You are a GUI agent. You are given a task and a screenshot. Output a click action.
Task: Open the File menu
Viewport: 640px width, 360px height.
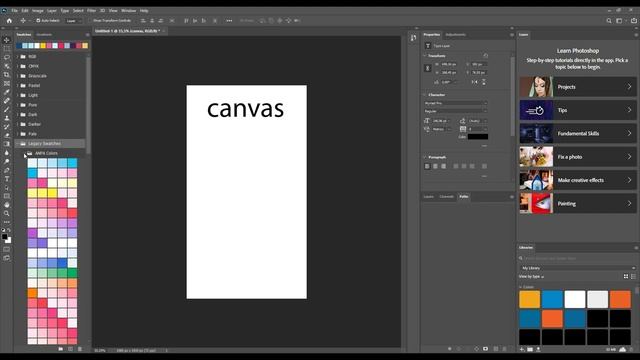14,11
